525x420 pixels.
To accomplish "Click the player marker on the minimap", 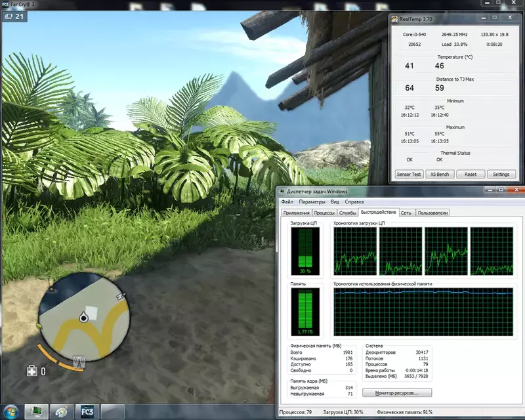I will coord(83,317).
